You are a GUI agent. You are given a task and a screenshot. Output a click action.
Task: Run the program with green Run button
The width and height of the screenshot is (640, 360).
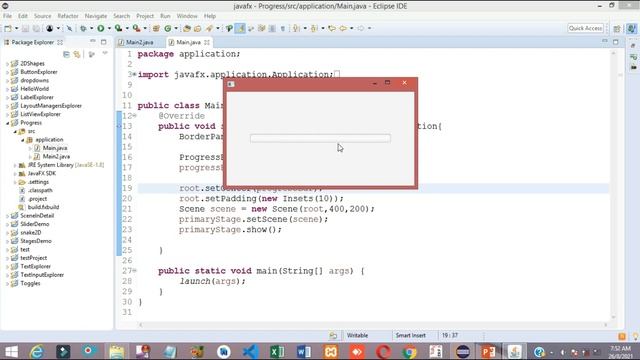coord(100,28)
